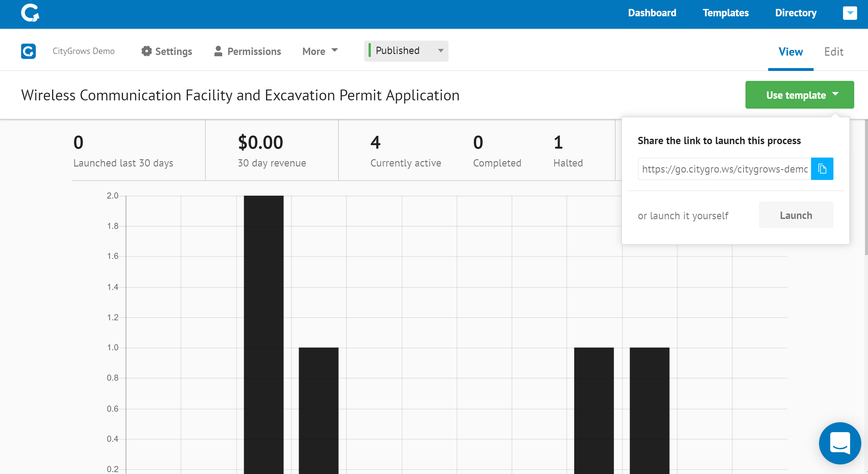
Task: Click the Settings gear icon
Action: tap(147, 51)
